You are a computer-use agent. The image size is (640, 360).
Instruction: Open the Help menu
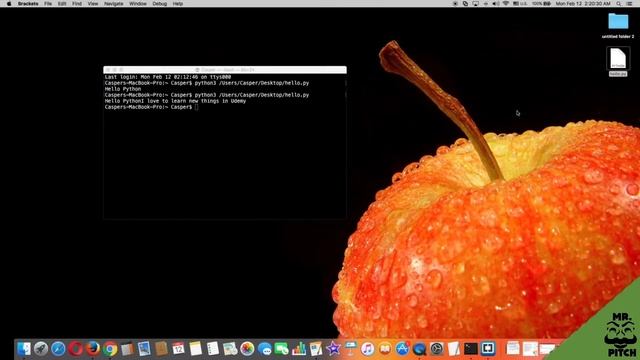click(x=178, y=4)
